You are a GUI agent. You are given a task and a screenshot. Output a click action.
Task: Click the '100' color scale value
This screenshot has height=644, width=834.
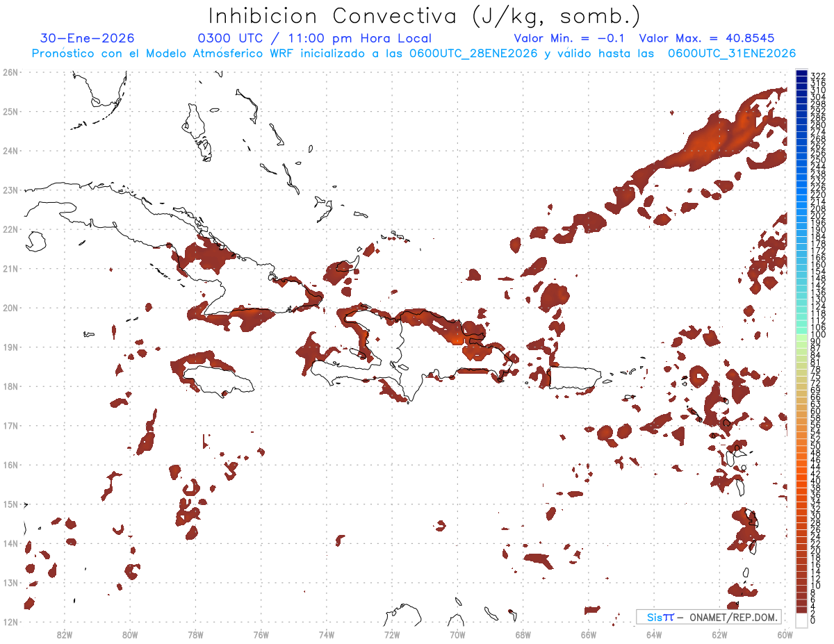point(818,335)
